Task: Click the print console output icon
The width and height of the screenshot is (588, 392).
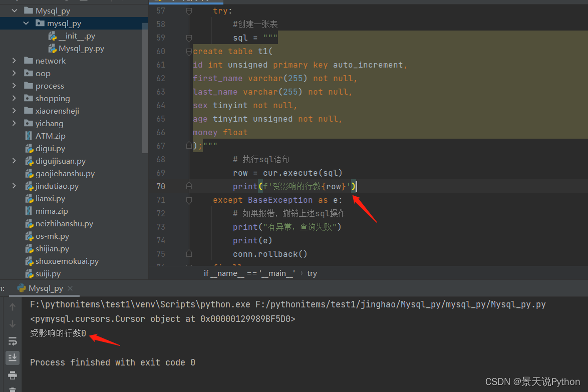Action: 13,375
